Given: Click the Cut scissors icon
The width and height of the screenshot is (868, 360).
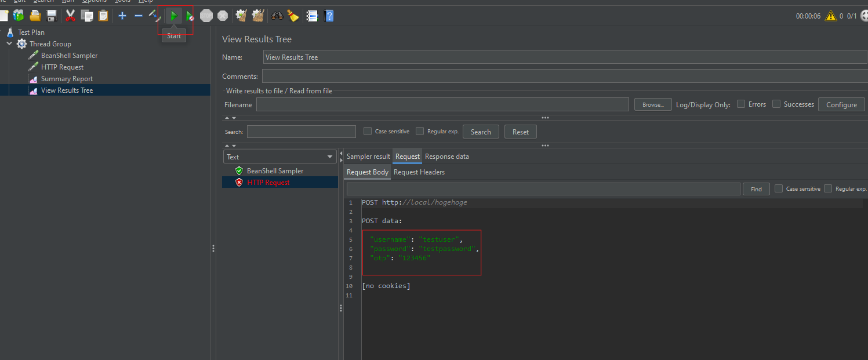Looking at the screenshot, I should point(71,16).
